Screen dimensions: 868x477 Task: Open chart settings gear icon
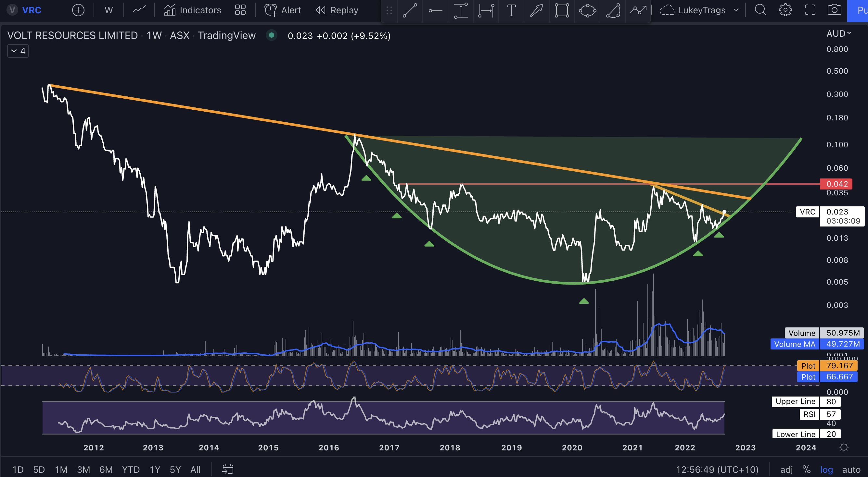785,10
